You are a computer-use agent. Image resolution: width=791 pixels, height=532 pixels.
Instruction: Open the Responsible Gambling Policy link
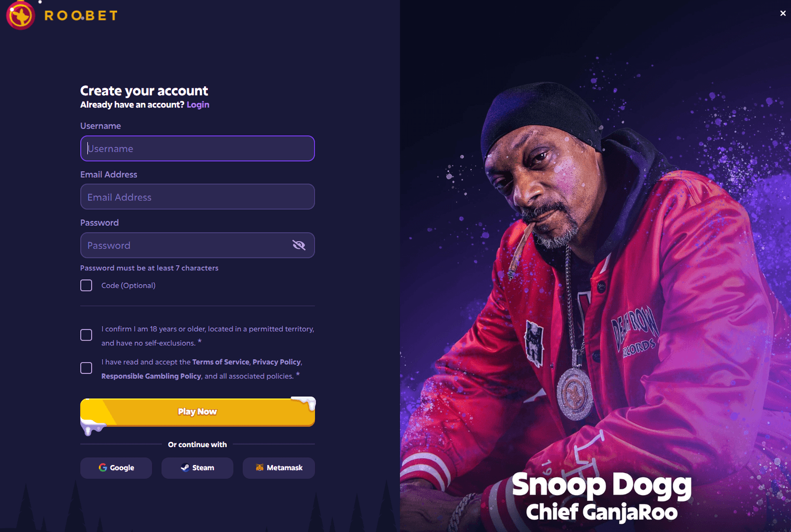(x=151, y=376)
